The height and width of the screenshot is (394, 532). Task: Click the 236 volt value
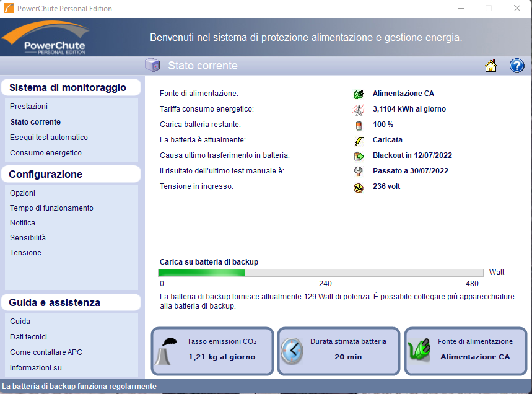tap(386, 186)
